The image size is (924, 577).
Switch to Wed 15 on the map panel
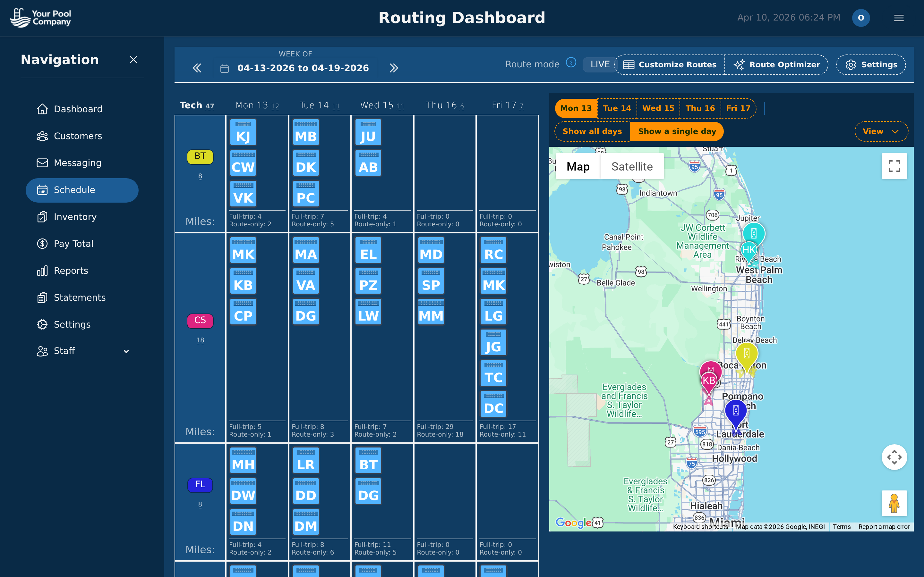pyautogui.click(x=658, y=108)
